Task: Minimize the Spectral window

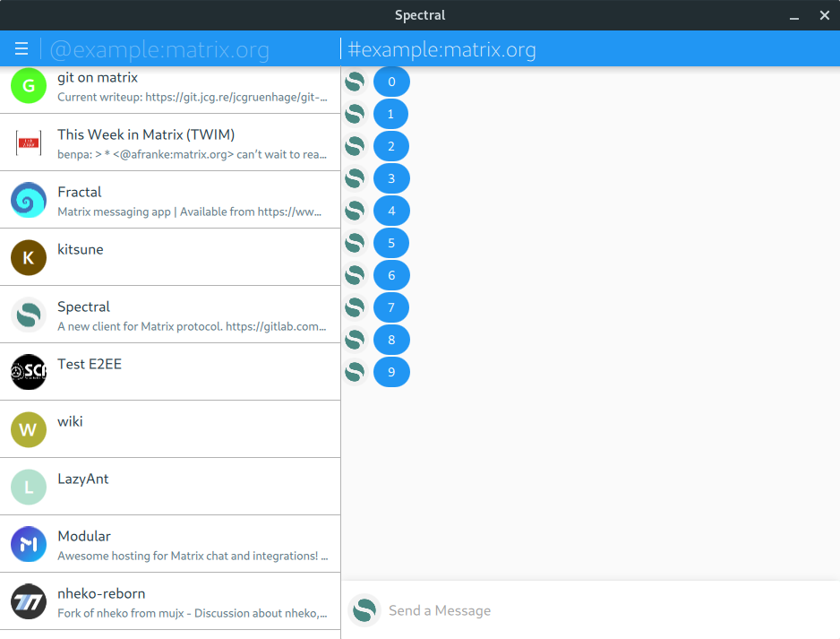Action: coord(793,15)
